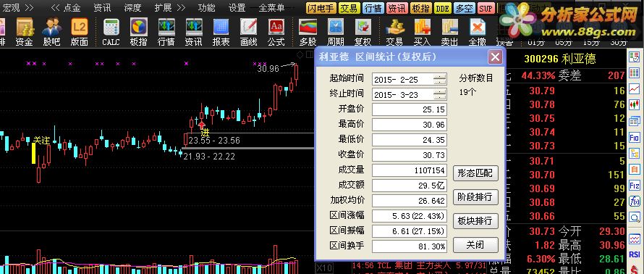644x274 pixels.
Task: Open the 公式 formula icon
Action: [276, 32]
